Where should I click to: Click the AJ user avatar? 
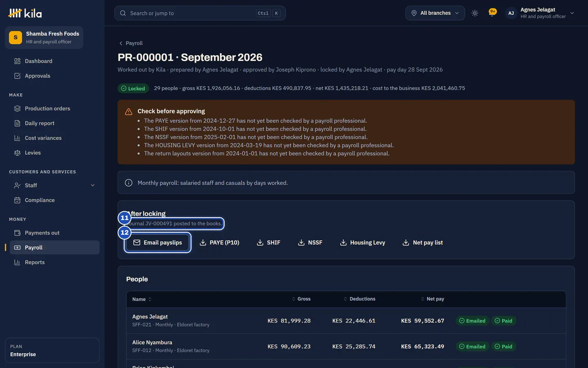[x=511, y=13]
